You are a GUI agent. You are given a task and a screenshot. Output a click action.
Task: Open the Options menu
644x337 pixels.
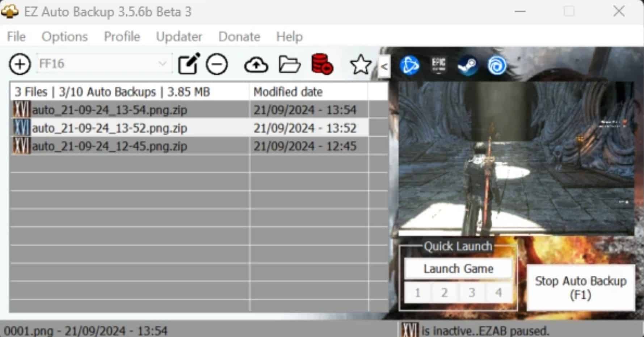point(65,37)
